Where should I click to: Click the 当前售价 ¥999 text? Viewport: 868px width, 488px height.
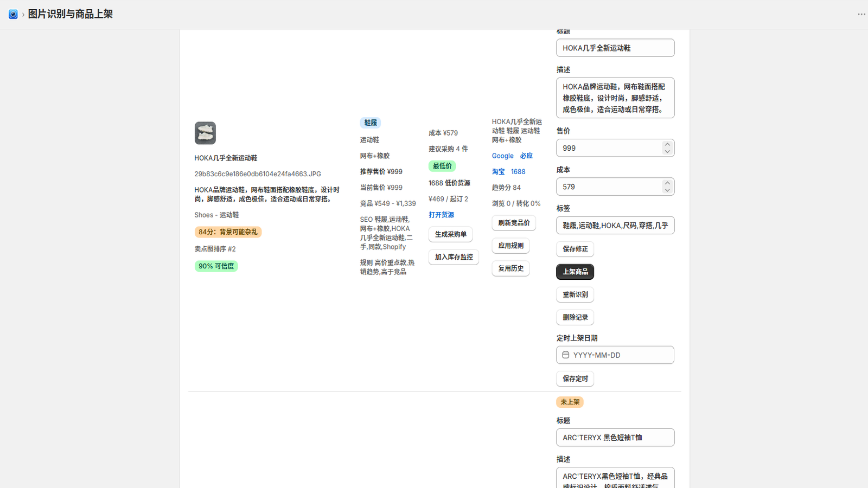381,188
